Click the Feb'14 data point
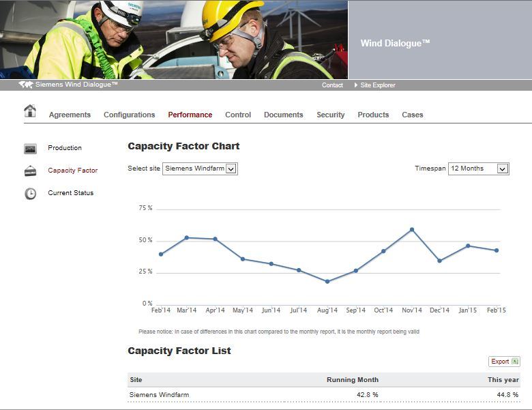The image size is (532, 410). (x=161, y=254)
